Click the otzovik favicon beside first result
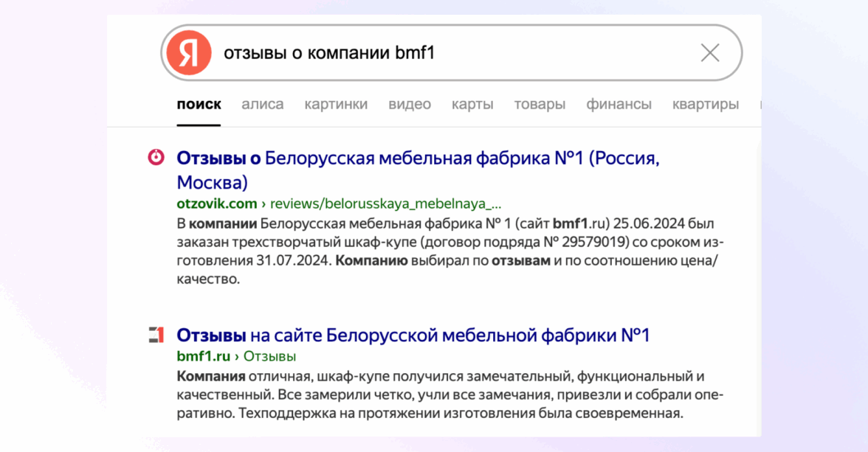 (156, 157)
